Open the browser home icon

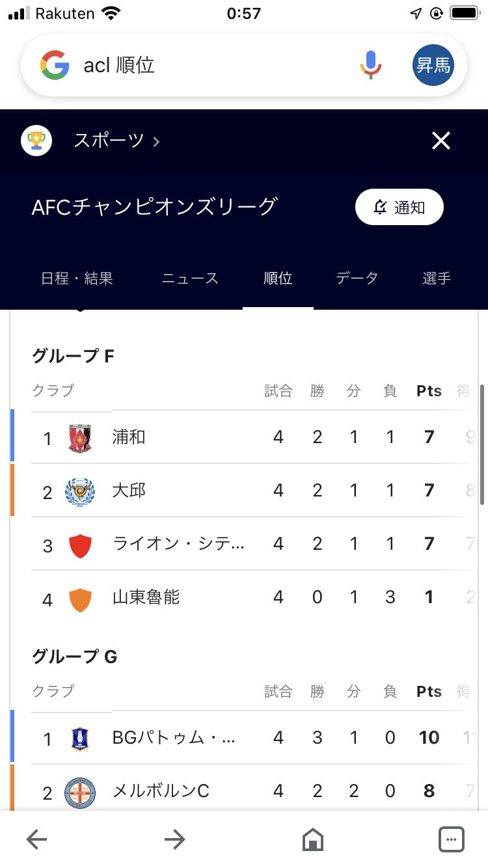click(x=313, y=840)
